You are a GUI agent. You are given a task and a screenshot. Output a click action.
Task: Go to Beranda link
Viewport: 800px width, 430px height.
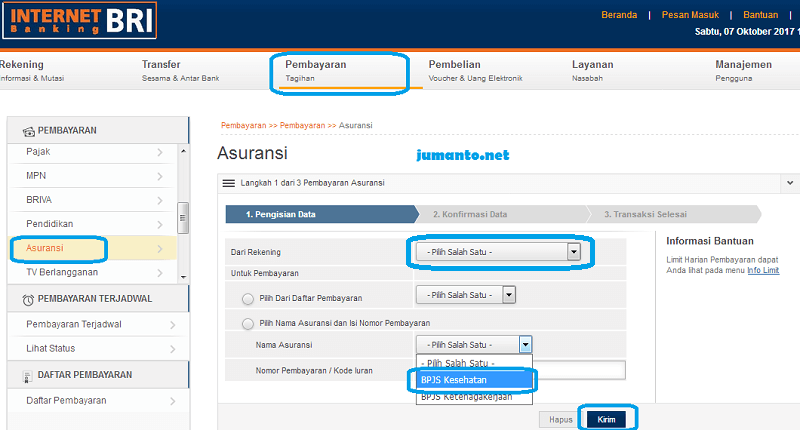tap(619, 15)
